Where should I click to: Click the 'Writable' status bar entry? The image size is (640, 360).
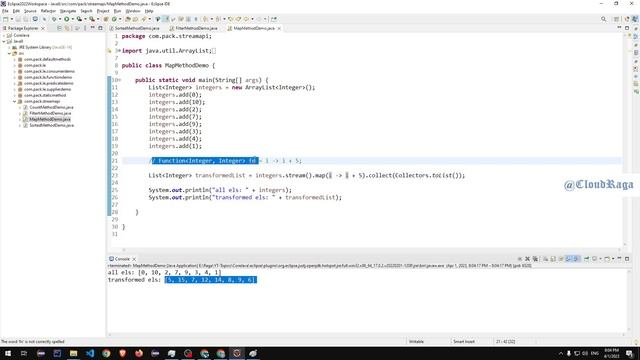pyautogui.click(x=416, y=341)
